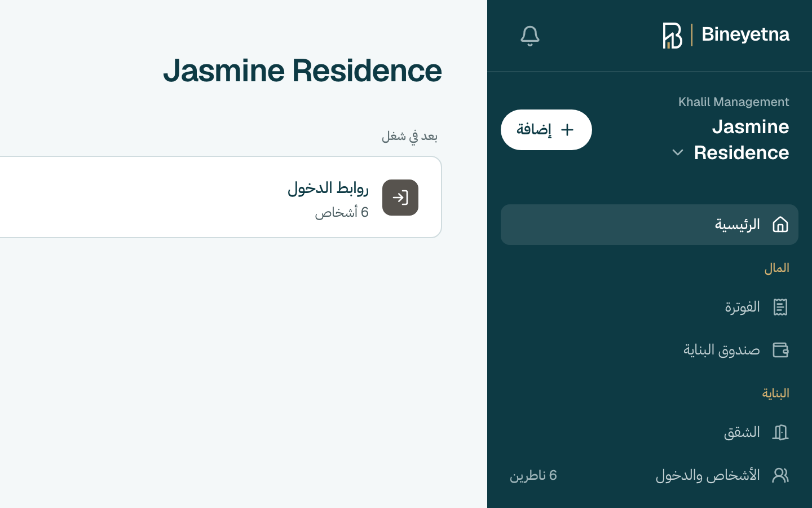Click the '6 ناطرين' pending badge

pos(533,475)
